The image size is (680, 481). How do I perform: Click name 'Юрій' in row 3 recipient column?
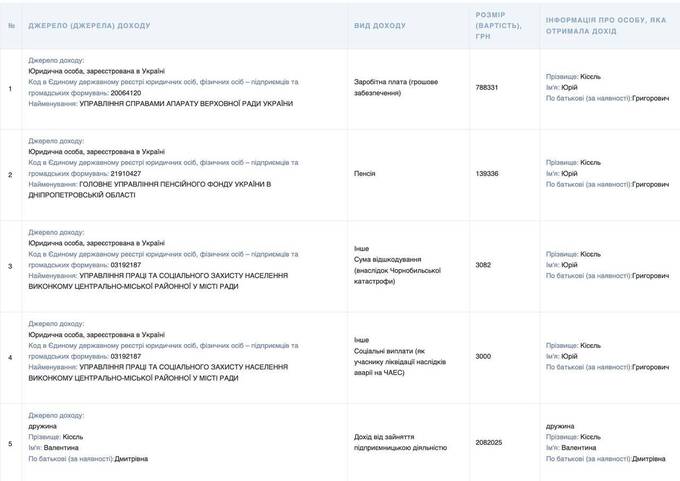(x=569, y=265)
